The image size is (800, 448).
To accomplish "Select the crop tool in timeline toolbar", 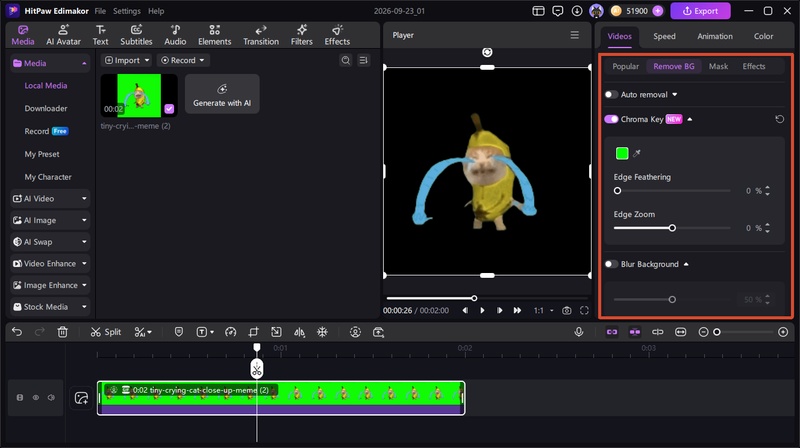I will click(253, 332).
